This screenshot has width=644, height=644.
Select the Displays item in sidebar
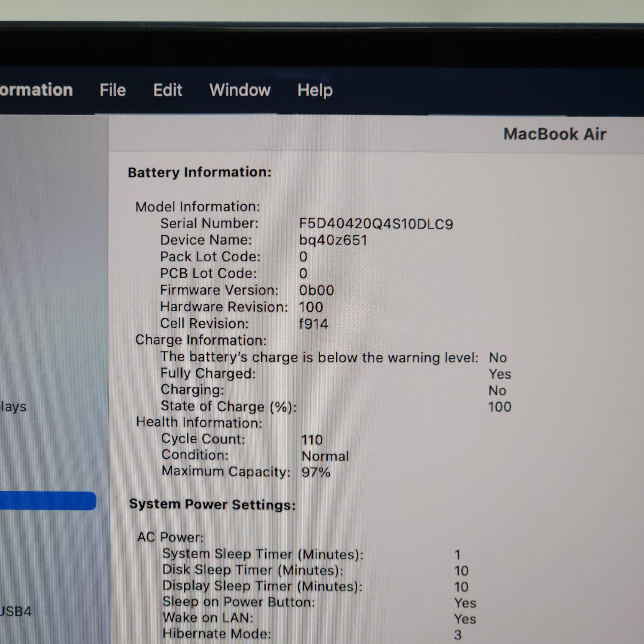point(13,407)
